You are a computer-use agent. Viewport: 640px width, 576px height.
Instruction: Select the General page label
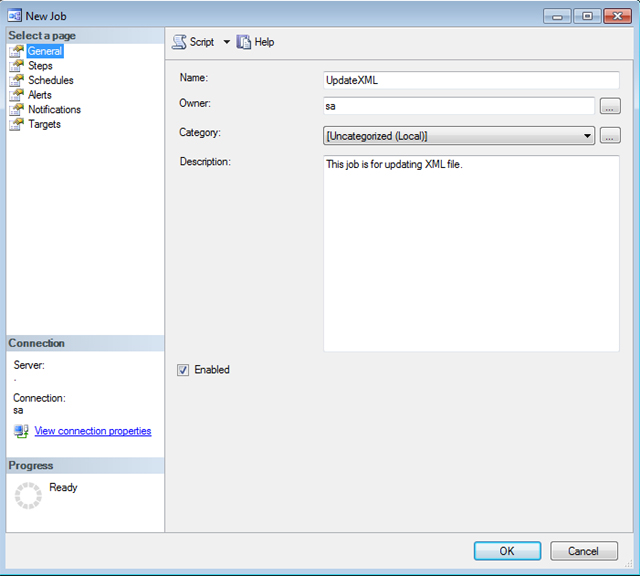click(x=45, y=51)
